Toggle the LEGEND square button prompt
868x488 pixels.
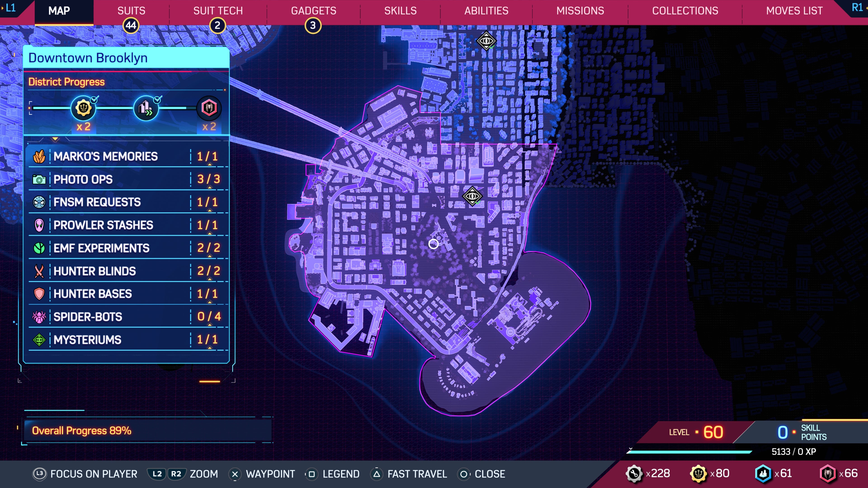(x=312, y=474)
